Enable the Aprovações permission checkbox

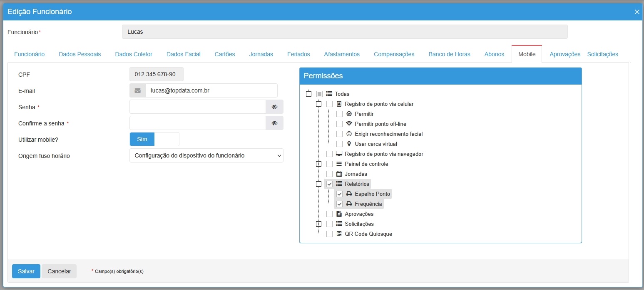(x=329, y=214)
